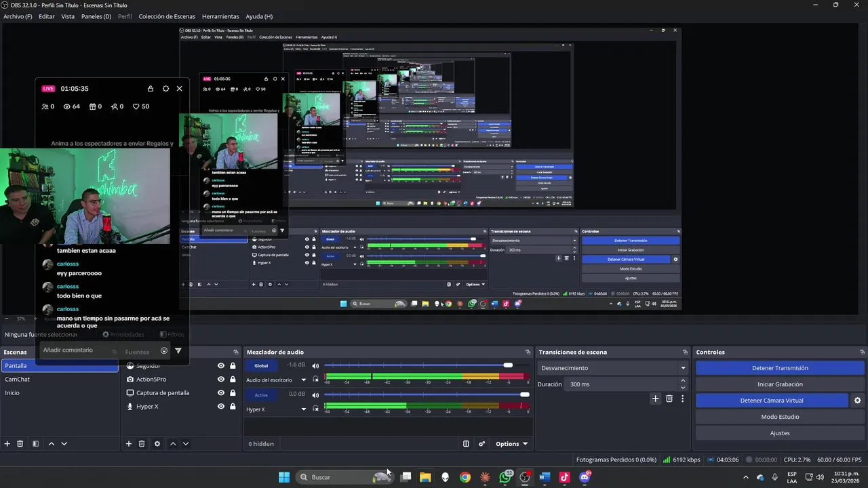Open source properties gear in the Fuentes toolbar
868x488 pixels.
157,444
